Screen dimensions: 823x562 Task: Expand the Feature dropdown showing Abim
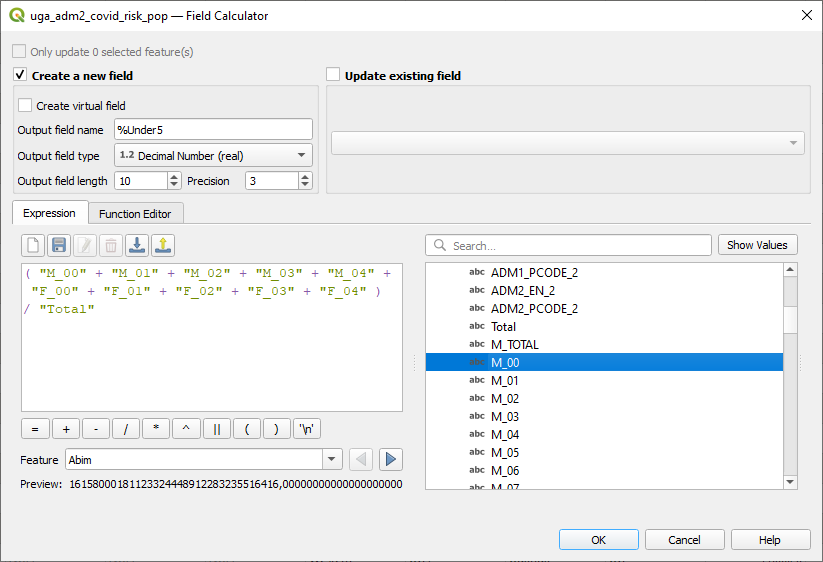pos(332,459)
